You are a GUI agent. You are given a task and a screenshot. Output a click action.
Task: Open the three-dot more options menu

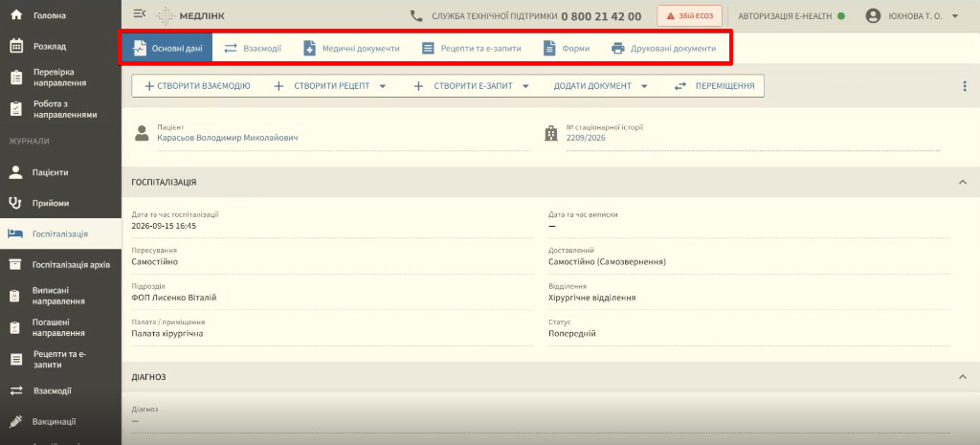click(x=965, y=86)
